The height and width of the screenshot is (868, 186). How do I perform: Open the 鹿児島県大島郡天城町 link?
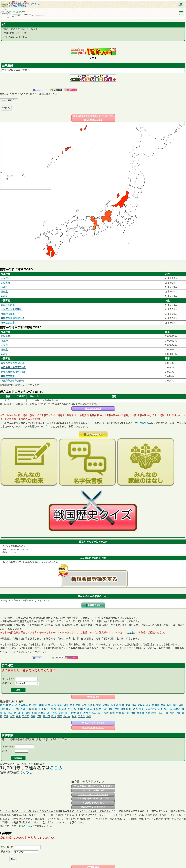[x=12, y=363]
